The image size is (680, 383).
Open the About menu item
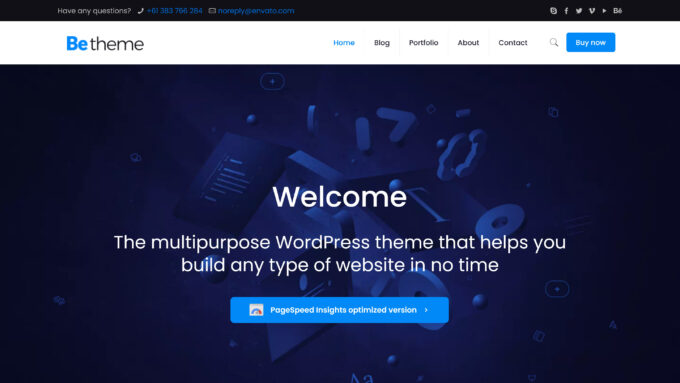(468, 43)
